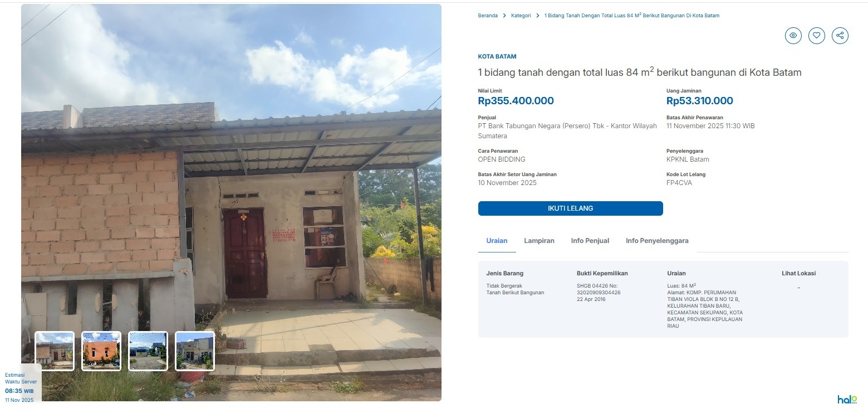868x413 pixels.
Task: Go to Beranda breadcrumb link
Action: click(488, 16)
